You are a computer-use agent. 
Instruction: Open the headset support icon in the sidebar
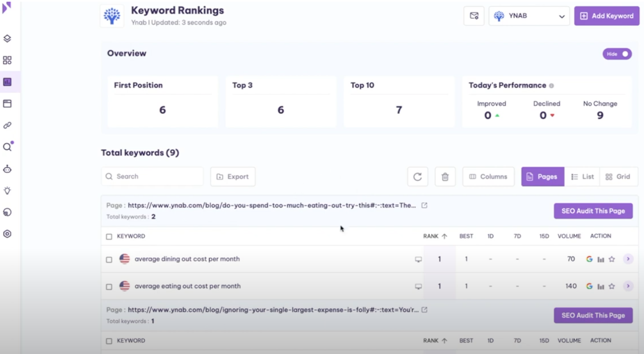point(7,212)
